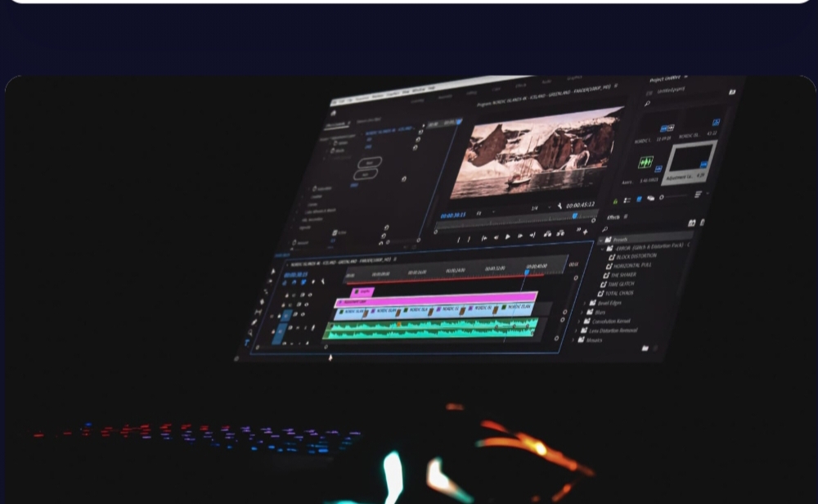The width and height of the screenshot is (818, 504).
Task: Select the Hand tool
Action: point(250,332)
